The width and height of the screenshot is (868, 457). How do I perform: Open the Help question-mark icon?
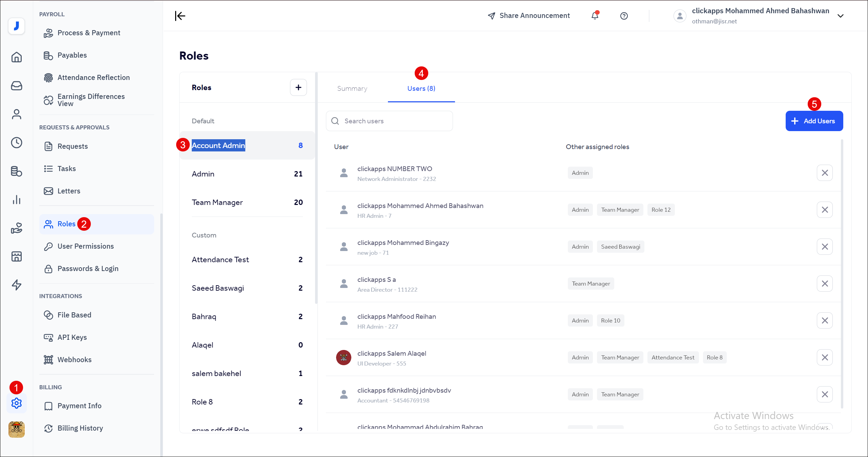coord(624,16)
